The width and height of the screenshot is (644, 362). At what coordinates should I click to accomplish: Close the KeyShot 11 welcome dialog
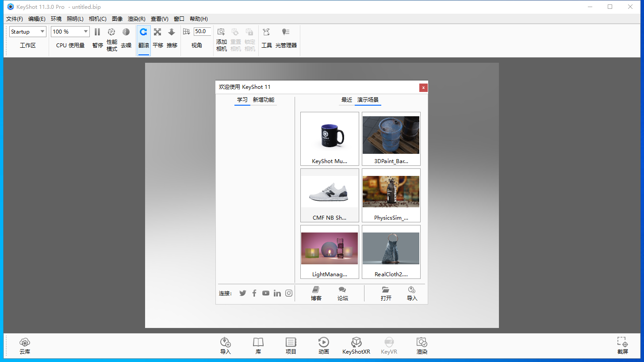(x=423, y=88)
